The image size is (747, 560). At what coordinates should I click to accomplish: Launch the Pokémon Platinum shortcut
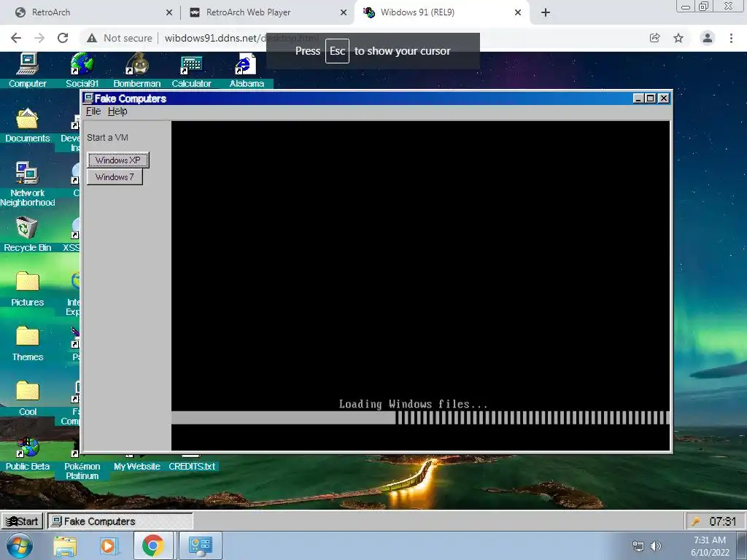82,471
